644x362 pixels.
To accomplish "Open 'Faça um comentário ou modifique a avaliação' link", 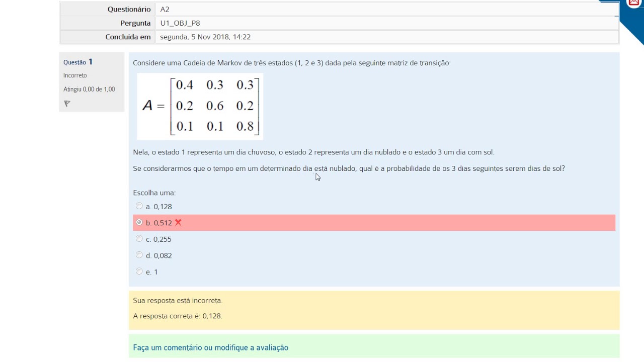I will click(x=210, y=347).
